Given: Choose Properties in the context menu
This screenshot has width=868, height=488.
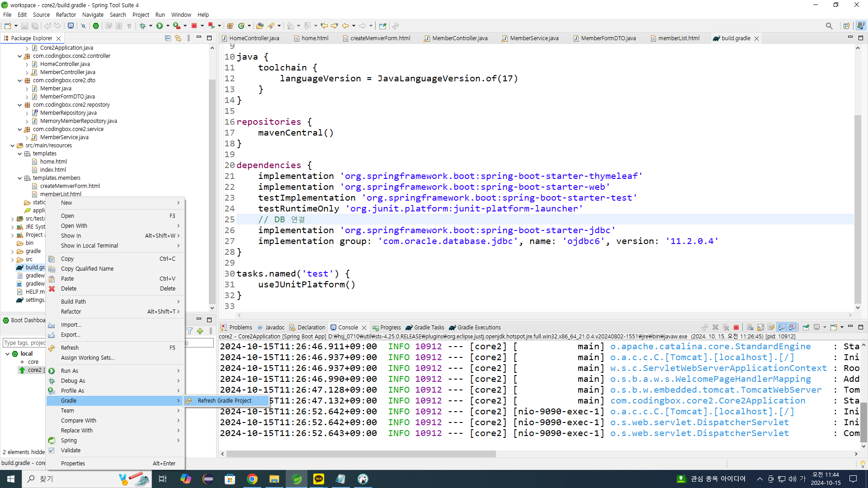Looking at the screenshot, I should [73, 464].
